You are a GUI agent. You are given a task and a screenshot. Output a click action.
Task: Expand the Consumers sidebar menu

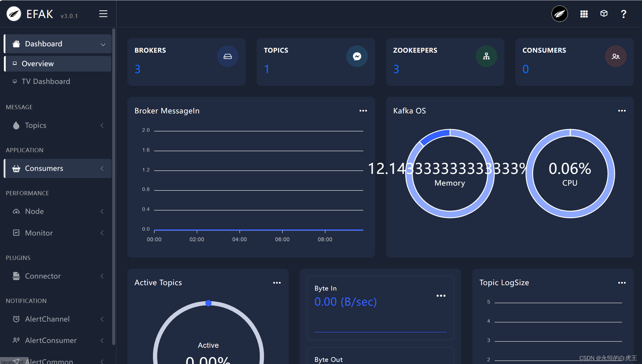click(58, 168)
